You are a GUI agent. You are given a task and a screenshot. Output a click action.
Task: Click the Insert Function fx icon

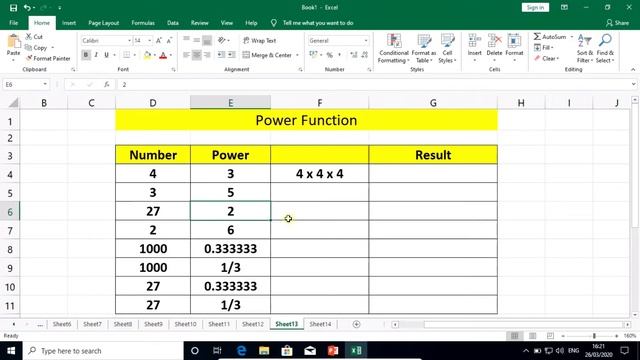[x=107, y=84]
